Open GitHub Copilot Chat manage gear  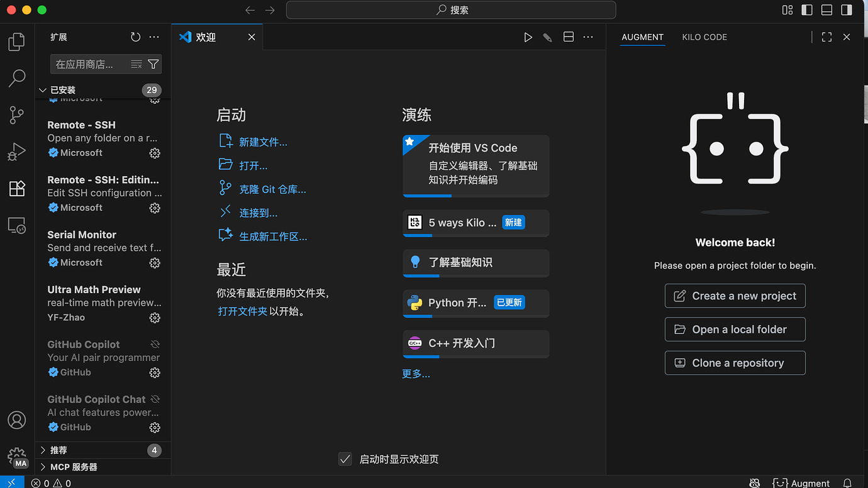click(x=155, y=428)
